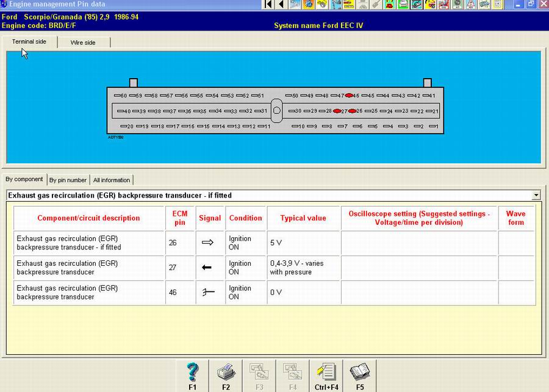Click the Condition column header
This screenshot has height=392, width=549.
[245, 218]
